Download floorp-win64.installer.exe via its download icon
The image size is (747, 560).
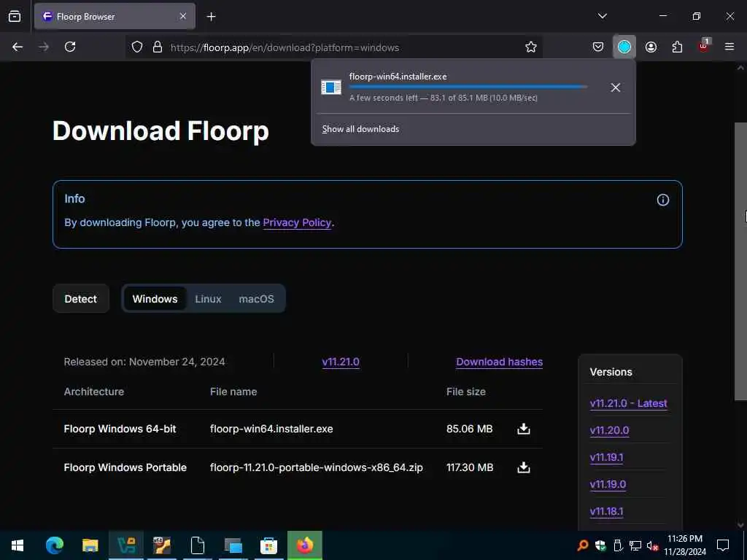tap(524, 429)
